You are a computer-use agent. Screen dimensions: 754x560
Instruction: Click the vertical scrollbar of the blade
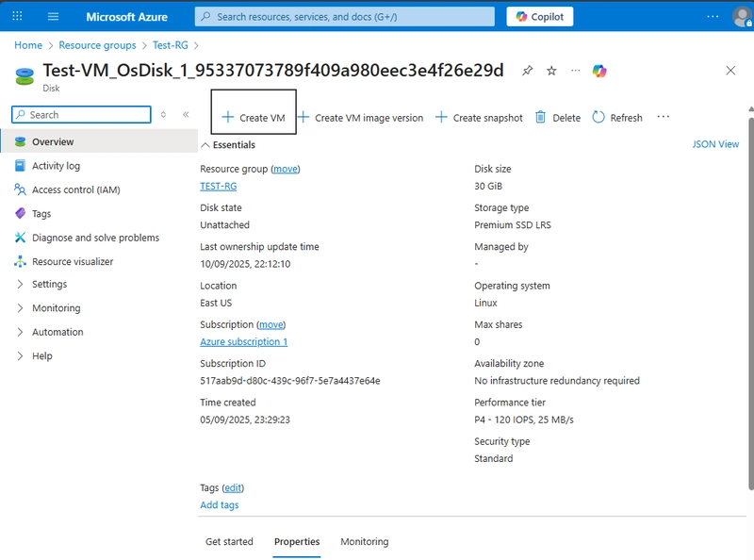tap(750, 303)
